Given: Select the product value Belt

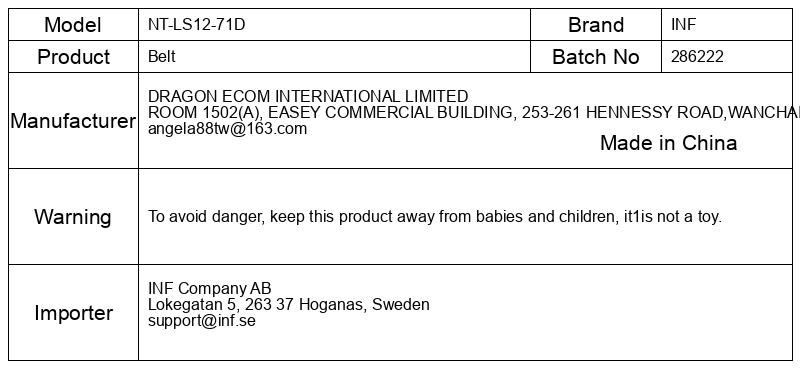Looking at the screenshot, I should [x=162, y=56].
